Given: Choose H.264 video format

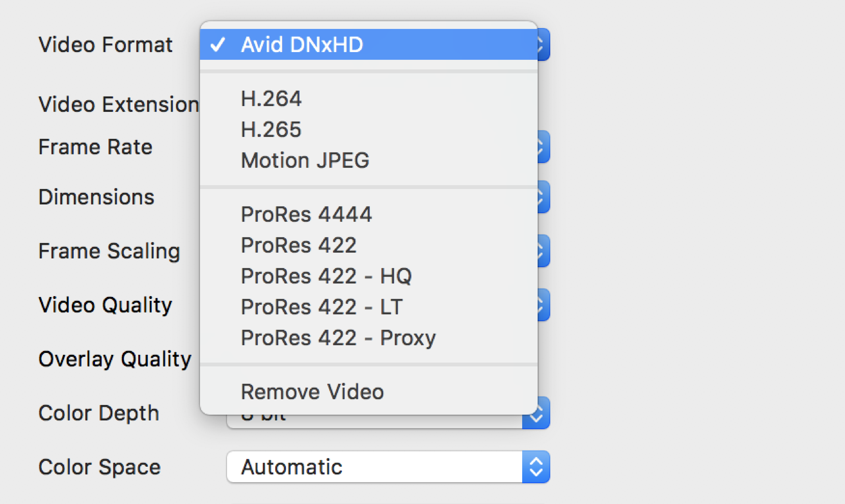Looking at the screenshot, I should [x=368, y=99].
